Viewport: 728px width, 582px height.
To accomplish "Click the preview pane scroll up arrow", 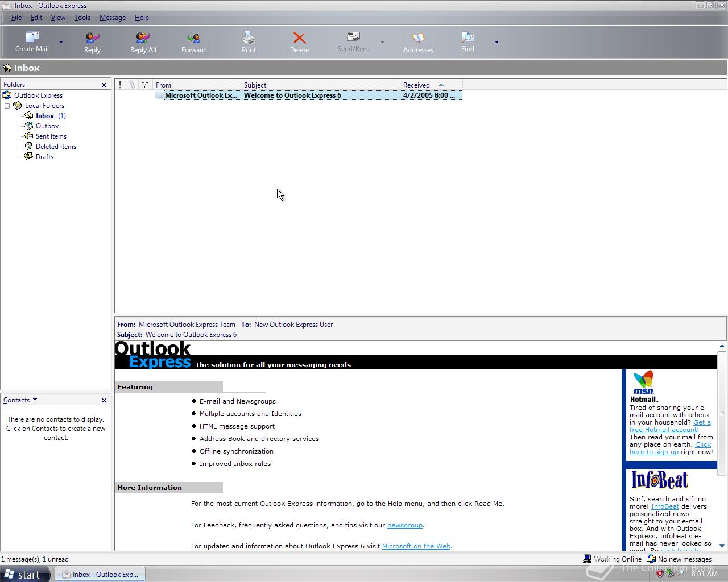I will (x=722, y=346).
